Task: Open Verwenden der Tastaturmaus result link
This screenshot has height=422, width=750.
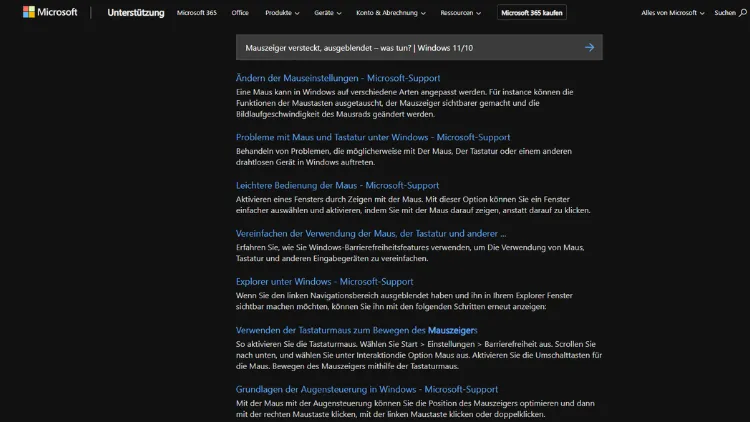Action: point(356,330)
